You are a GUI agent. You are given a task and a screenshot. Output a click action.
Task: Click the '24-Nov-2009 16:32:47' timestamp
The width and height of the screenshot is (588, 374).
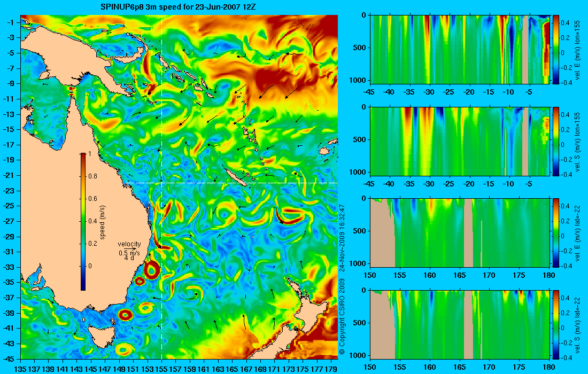click(342, 238)
